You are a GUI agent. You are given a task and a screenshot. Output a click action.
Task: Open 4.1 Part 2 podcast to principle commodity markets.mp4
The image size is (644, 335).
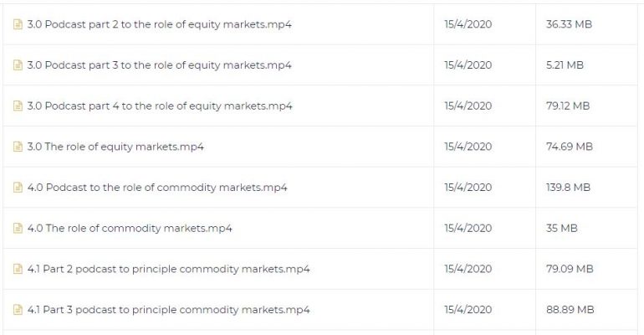(x=168, y=268)
